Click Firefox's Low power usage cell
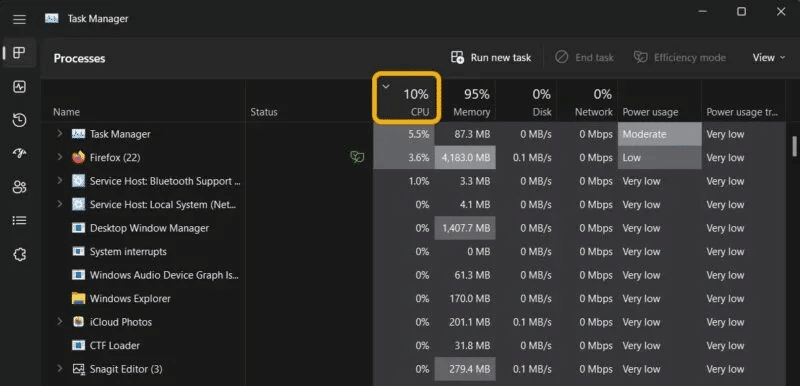The height and width of the screenshot is (386, 800). (660, 158)
